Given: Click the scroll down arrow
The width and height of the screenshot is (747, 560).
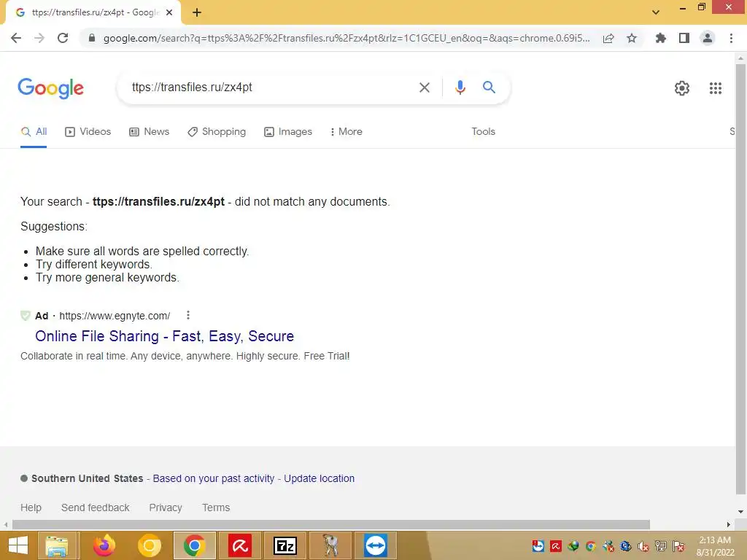Looking at the screenshot, I should 740,512.
